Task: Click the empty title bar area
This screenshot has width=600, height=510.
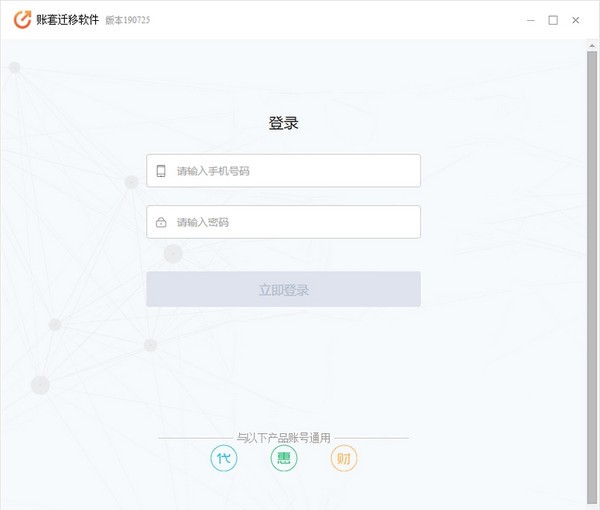Action: (330, 20)
